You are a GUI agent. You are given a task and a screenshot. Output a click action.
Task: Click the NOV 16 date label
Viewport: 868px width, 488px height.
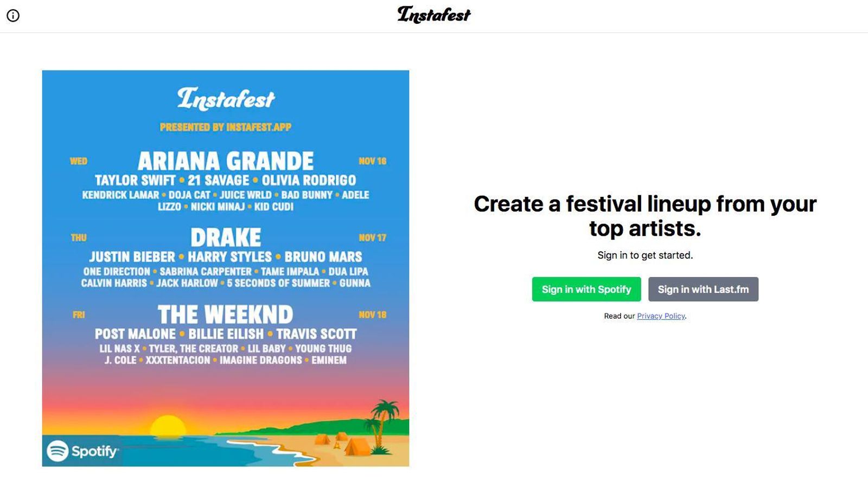tap(372, 161)
